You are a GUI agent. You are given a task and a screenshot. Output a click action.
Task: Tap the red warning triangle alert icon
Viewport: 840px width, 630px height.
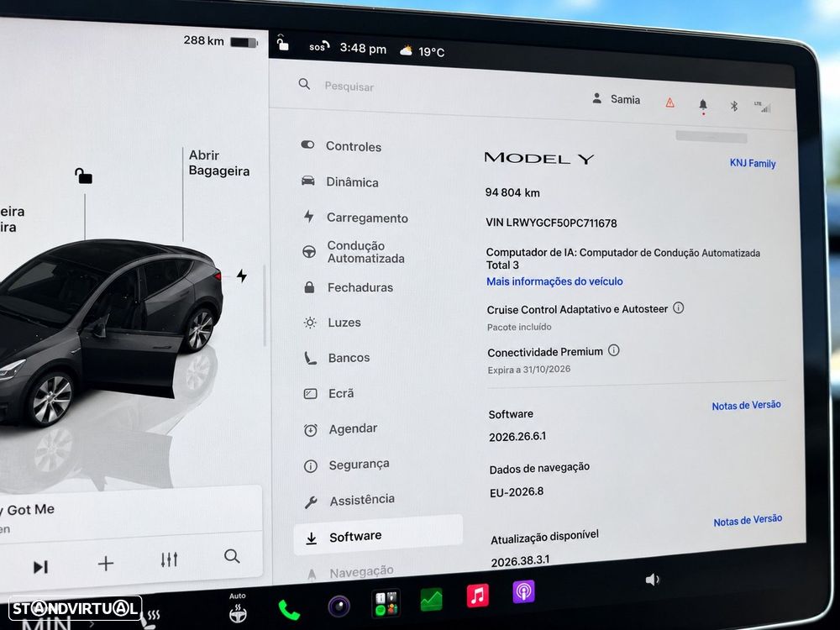pyautogui.click(x=669, y=102)
